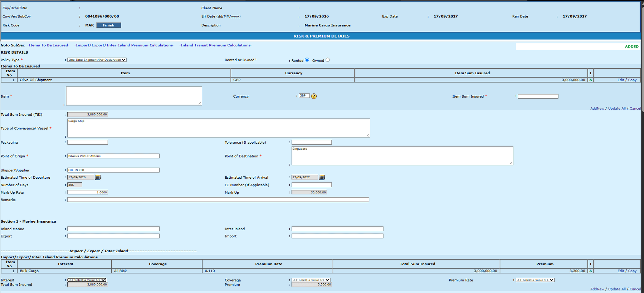The width and height of the screenshot is (644, 293).
Task: Click the Tolerance input field
Action: [312, 142]
